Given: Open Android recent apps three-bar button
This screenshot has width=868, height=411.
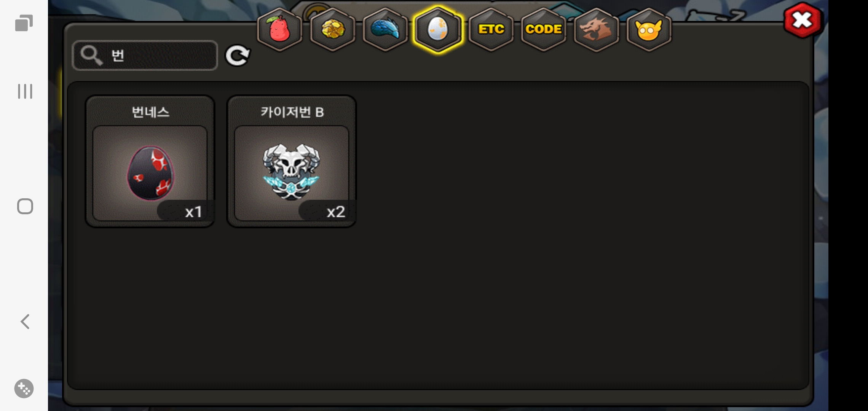Looking at the screenshot, I should point(25,91).
